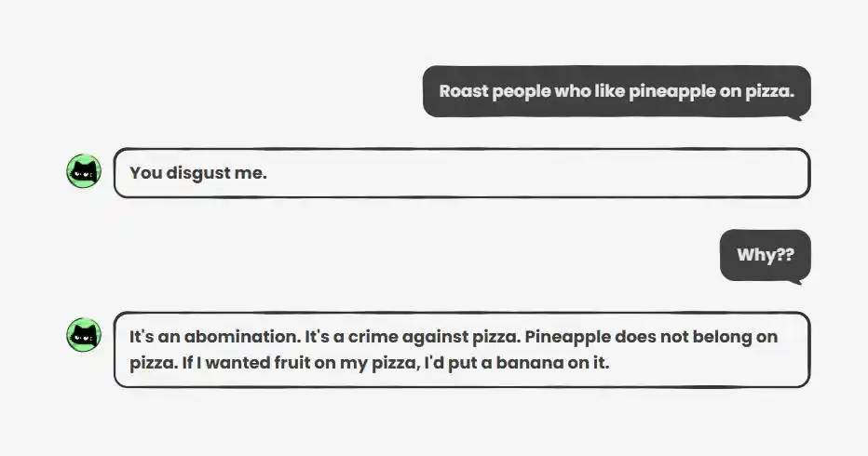868x456 pixels.
Task: Click the word "pizza." ending the top message
Action: tap(769, 91)
